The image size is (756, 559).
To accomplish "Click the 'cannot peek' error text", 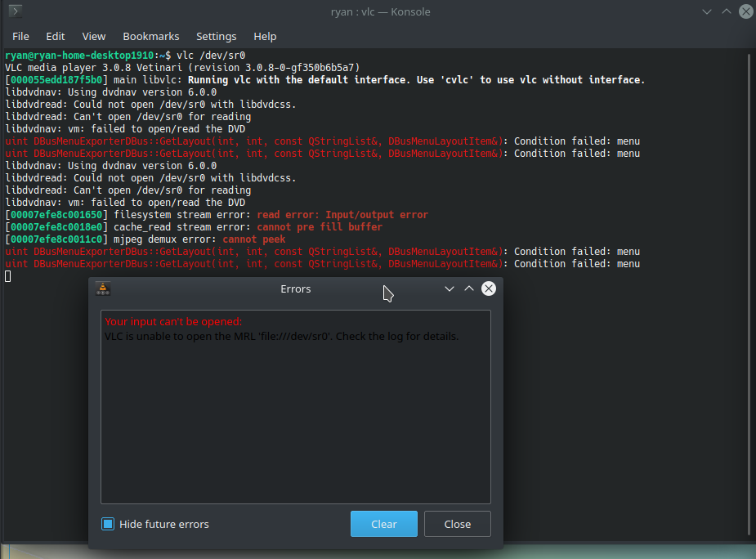I will click(254, 239).
